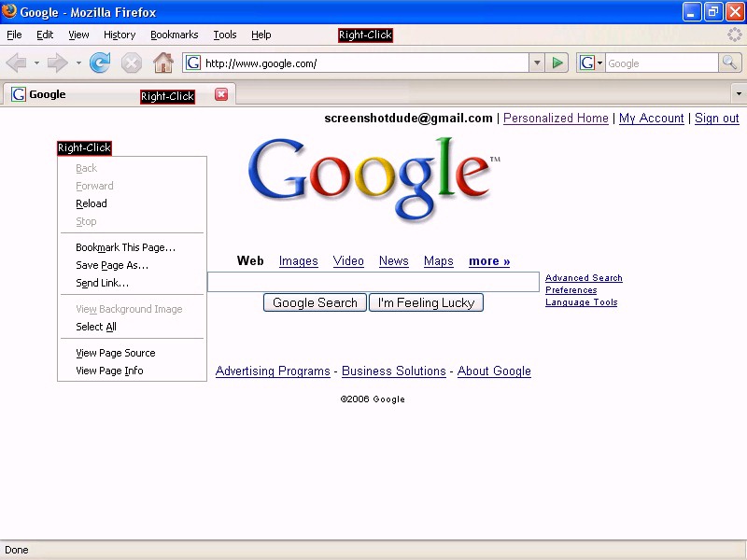Click the green Go arrow button
This screenshot has height=560, width=747.
[557, 63]
